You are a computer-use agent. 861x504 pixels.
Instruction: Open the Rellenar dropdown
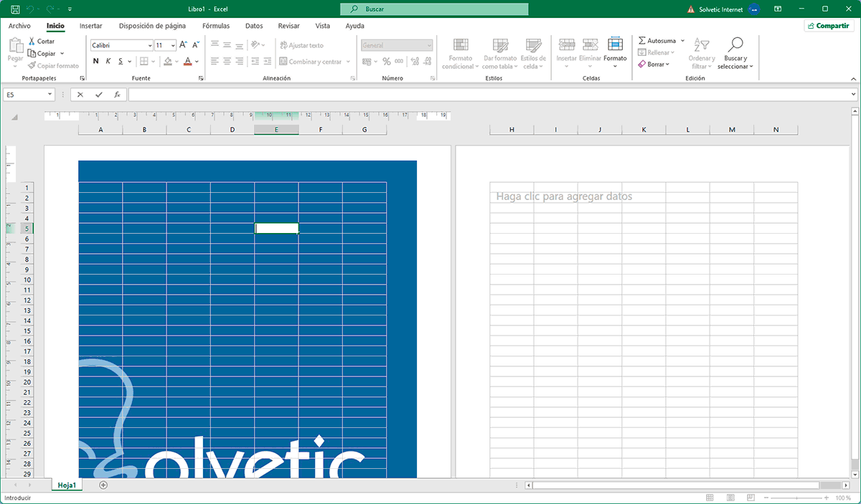(x=656, y=52)
